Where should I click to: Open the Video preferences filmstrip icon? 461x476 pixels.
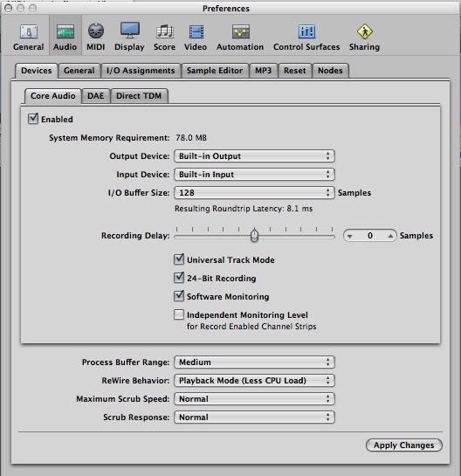tap(196, 31)
